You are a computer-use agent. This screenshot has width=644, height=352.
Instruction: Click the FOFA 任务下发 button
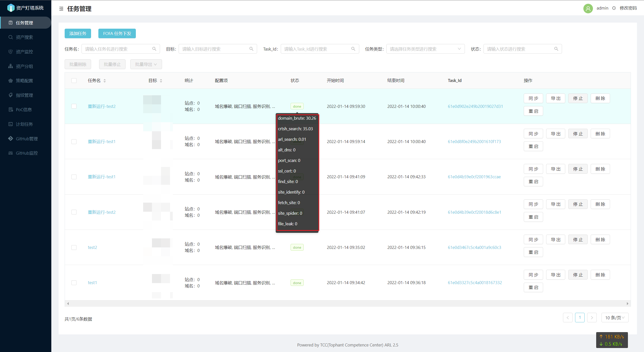117,33
